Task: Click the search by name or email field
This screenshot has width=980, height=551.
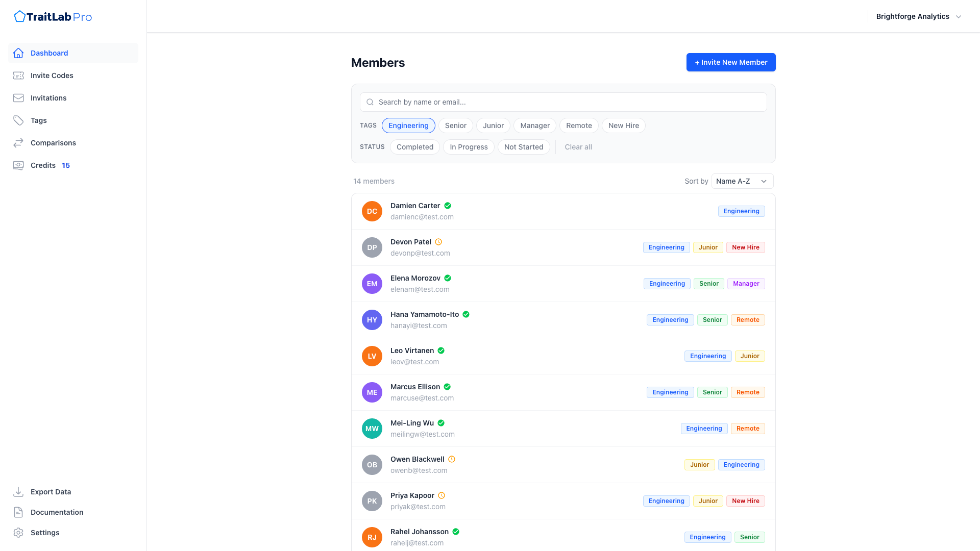Action: pyautogui.click(x=563, y=102)
